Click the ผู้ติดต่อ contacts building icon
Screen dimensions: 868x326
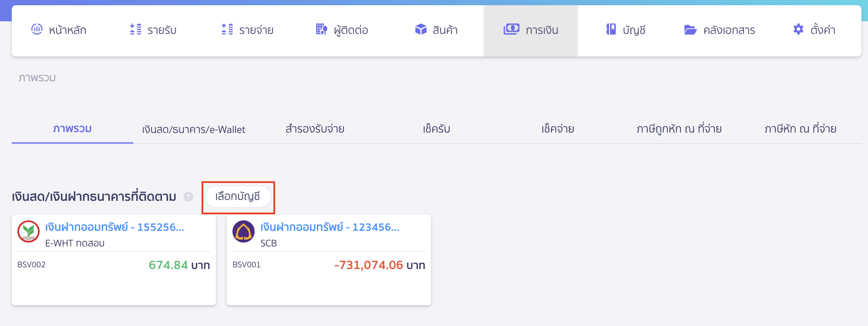click(x=321, y=29)
